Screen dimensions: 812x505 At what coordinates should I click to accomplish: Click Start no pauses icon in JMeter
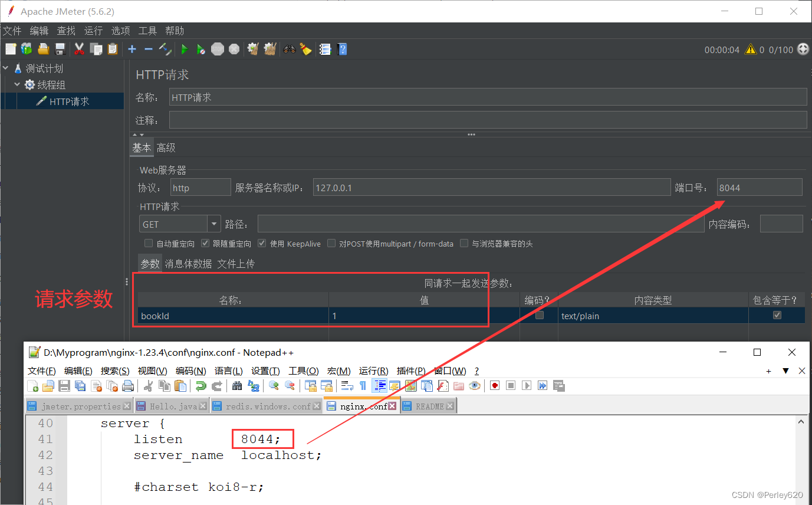(x=201, y=50)
